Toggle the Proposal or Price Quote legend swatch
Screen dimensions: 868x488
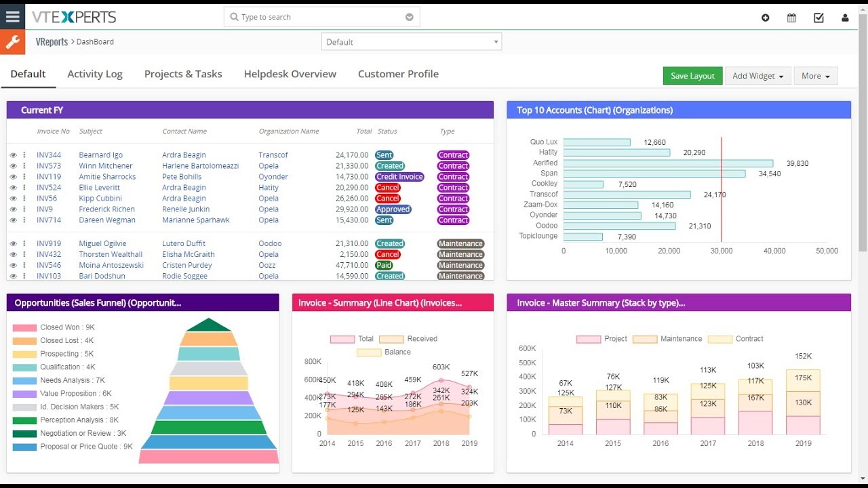(24, 447)
